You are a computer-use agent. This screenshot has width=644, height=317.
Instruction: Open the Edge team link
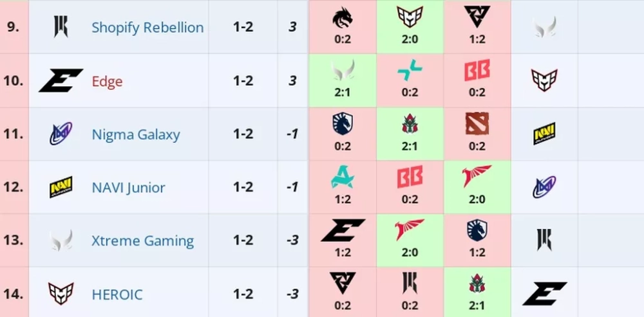click(x=107, y=81)
